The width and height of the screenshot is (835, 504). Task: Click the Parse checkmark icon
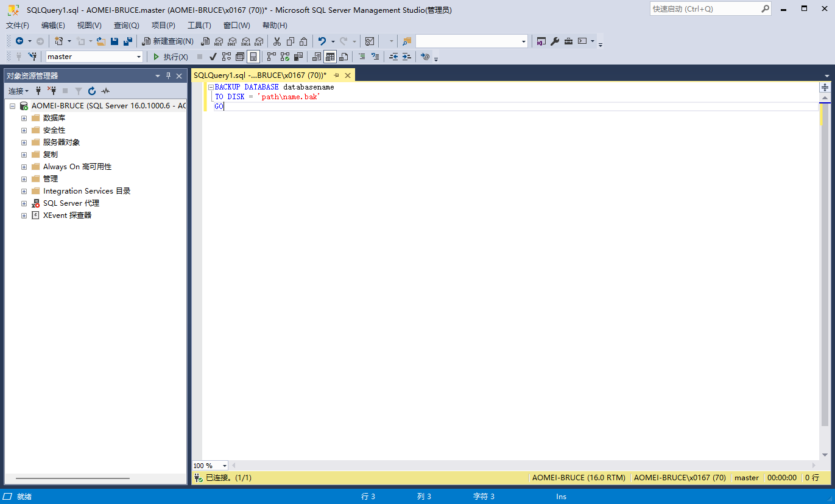(213, 57)
